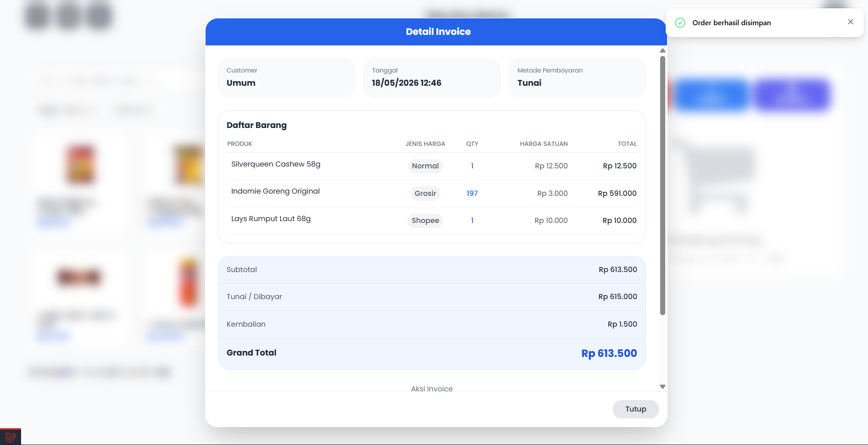Click Lays unit price Rp 10.000
The height and width of the screenshot is (445, 868).
tap(551, 221)
